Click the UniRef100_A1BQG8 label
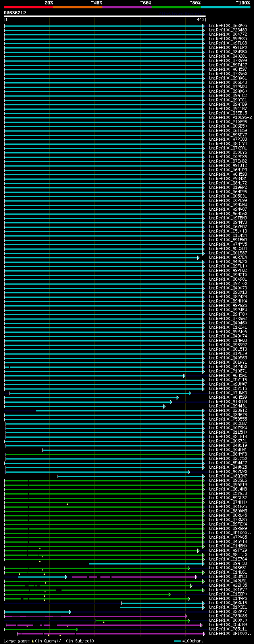The width and height of the screenshot is (254, 644). tap(228, 402)
